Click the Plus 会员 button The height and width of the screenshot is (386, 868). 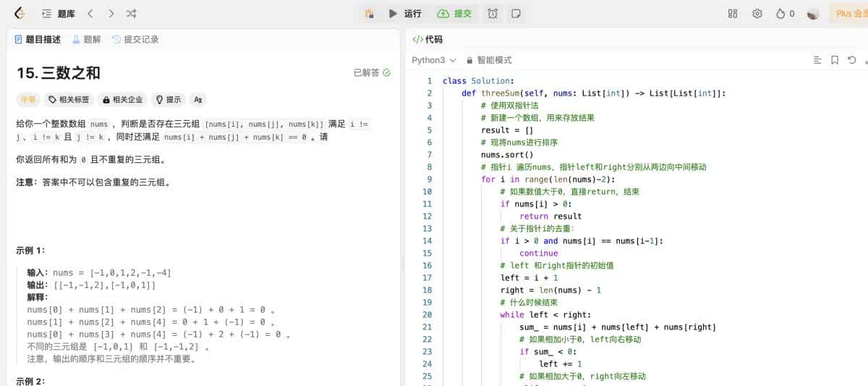point(849,14)
